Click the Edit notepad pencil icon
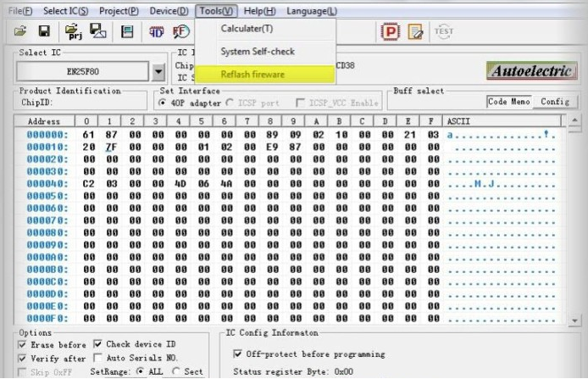 click(415, 32)
